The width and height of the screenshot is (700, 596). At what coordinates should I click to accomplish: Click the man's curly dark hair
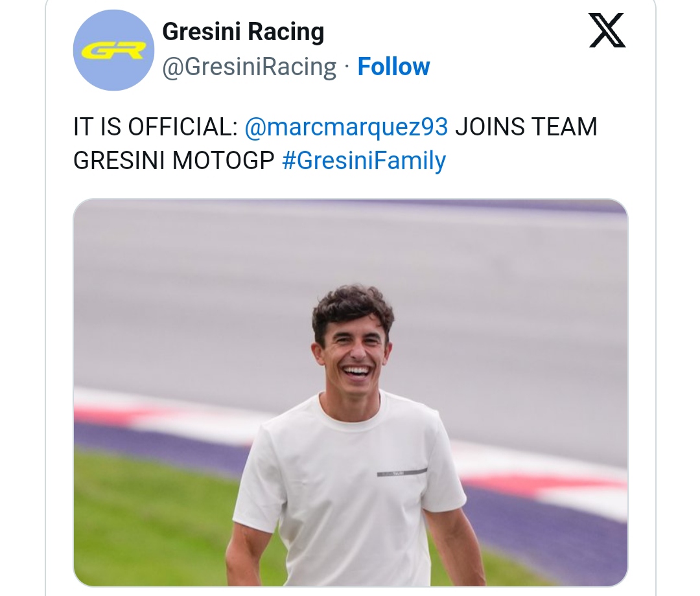point(352,306)
